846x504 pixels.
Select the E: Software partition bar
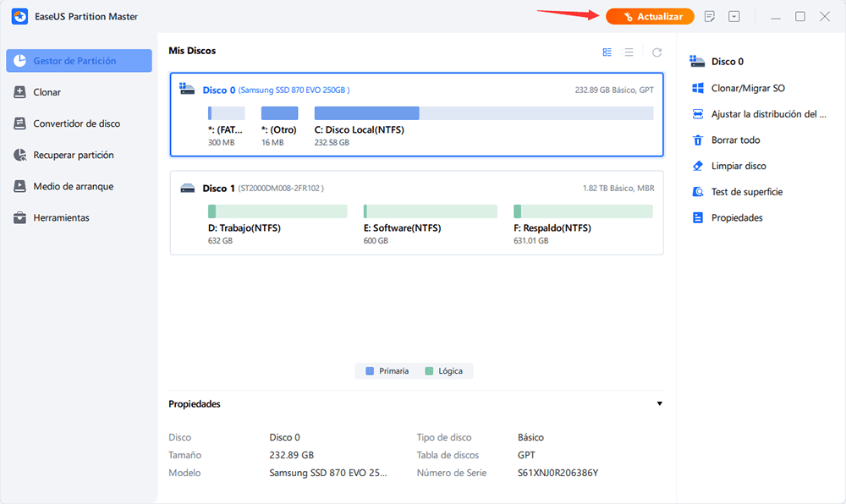(430, 211)
